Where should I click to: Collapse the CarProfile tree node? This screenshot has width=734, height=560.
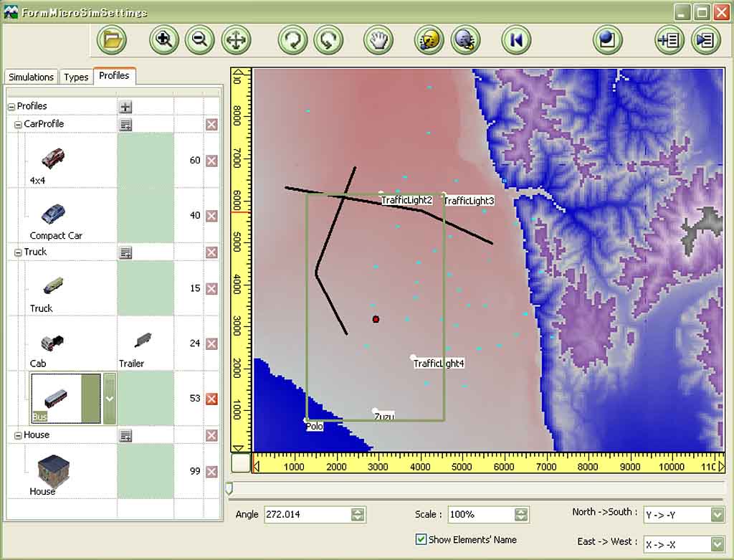(x=18, y=125)
